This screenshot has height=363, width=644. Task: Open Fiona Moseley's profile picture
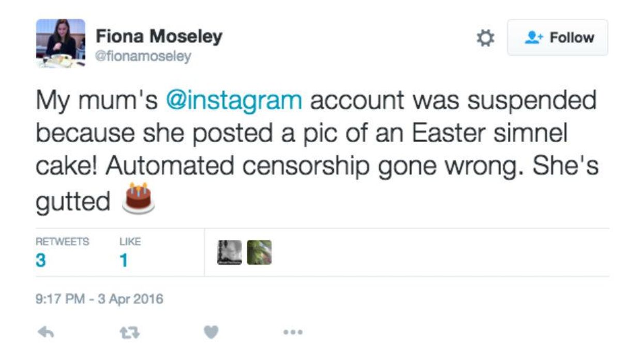click(61, 43)
